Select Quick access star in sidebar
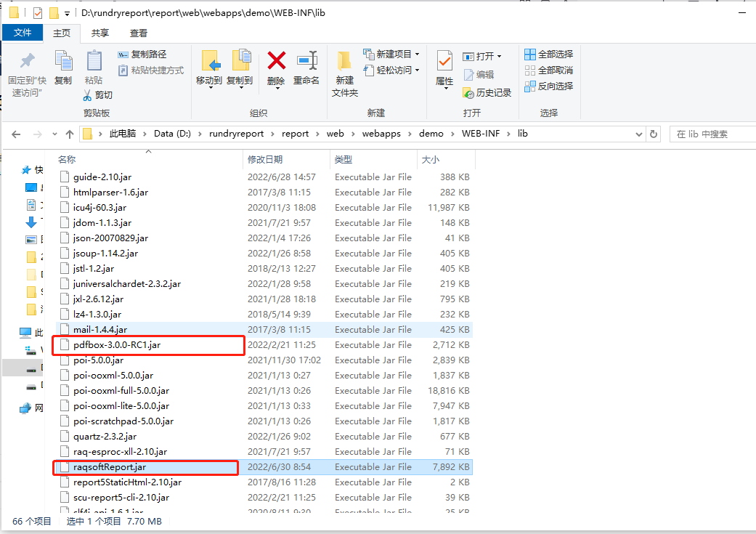 pyautogui.click(x=27, y=170)
